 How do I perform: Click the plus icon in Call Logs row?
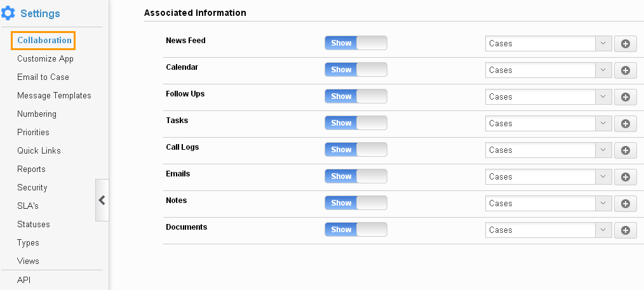click(625, 150)
